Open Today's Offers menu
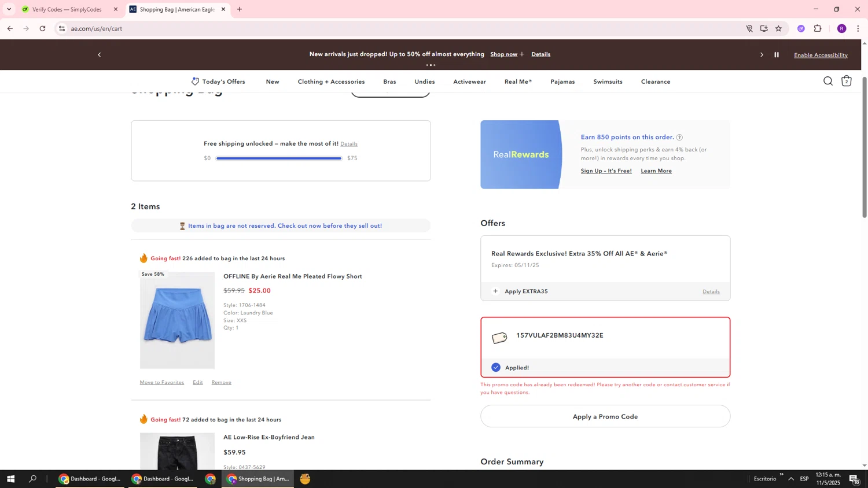 [x=218, y=82]
